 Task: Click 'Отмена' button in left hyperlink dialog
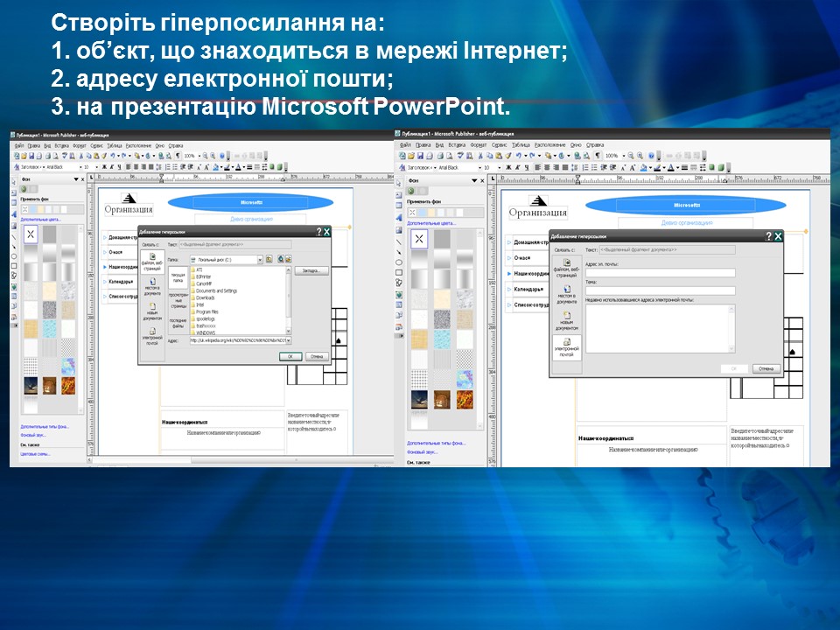click(x=317, y=356)
